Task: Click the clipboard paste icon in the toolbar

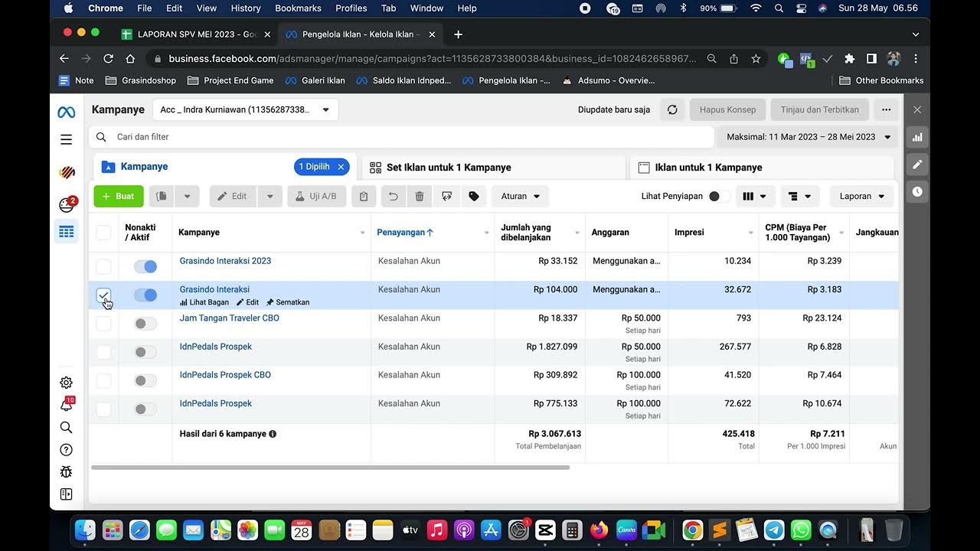Action: pos(364,196)
